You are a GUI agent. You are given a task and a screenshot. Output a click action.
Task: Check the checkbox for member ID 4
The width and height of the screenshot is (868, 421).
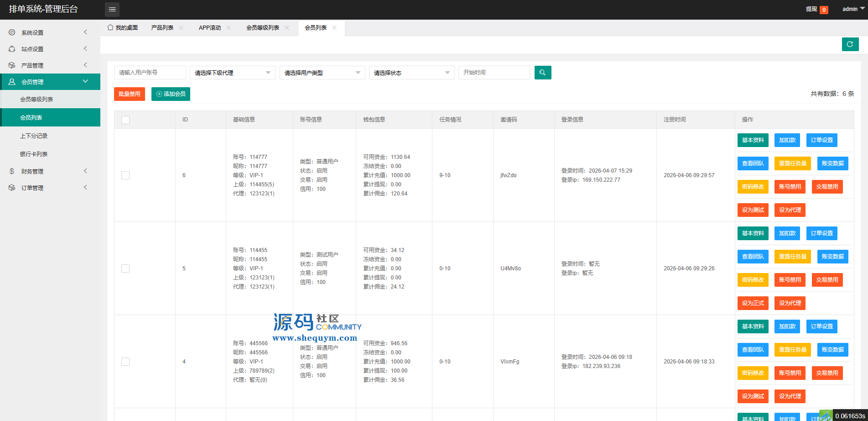[125, 362]
